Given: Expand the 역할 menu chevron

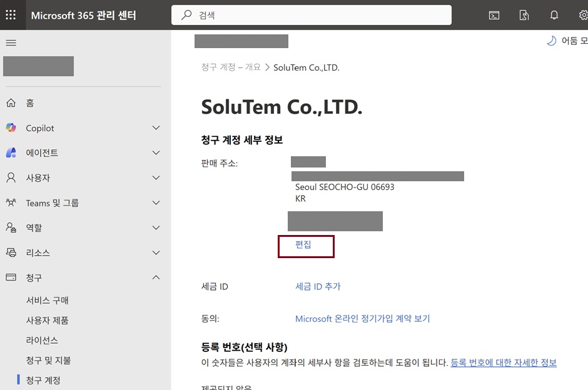Looking at the screenshot, I should pos(156,227).
